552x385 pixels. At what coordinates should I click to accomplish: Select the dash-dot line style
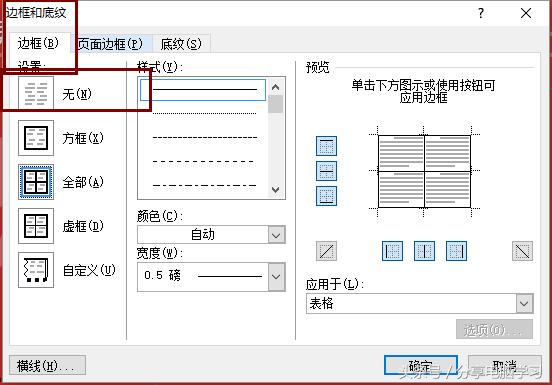[x=205, y=185]
